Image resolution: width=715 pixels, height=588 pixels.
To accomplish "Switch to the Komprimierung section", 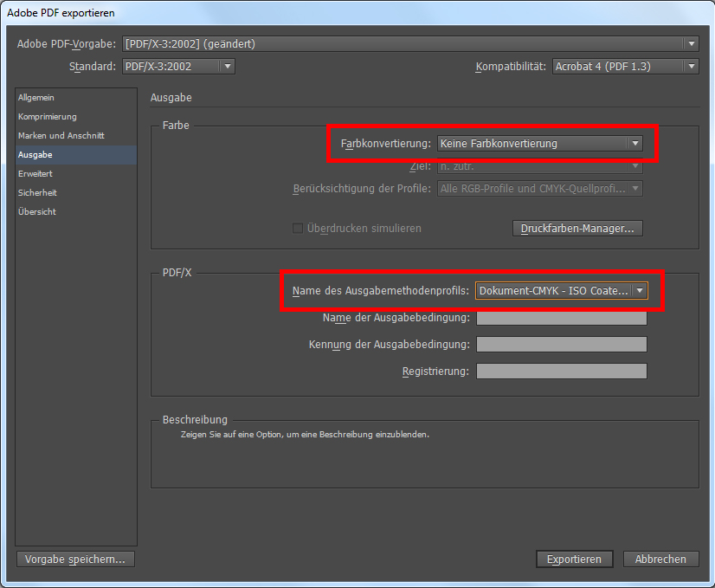I will coord(48,117).
